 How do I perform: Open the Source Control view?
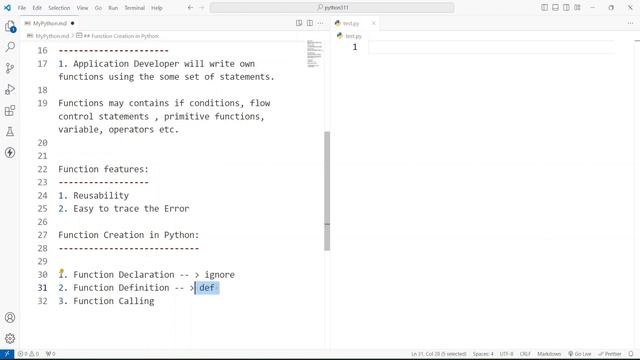click(10, 68)
